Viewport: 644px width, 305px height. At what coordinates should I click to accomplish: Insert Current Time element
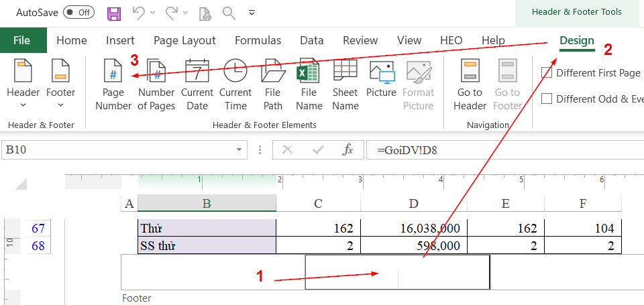point(235,84)
